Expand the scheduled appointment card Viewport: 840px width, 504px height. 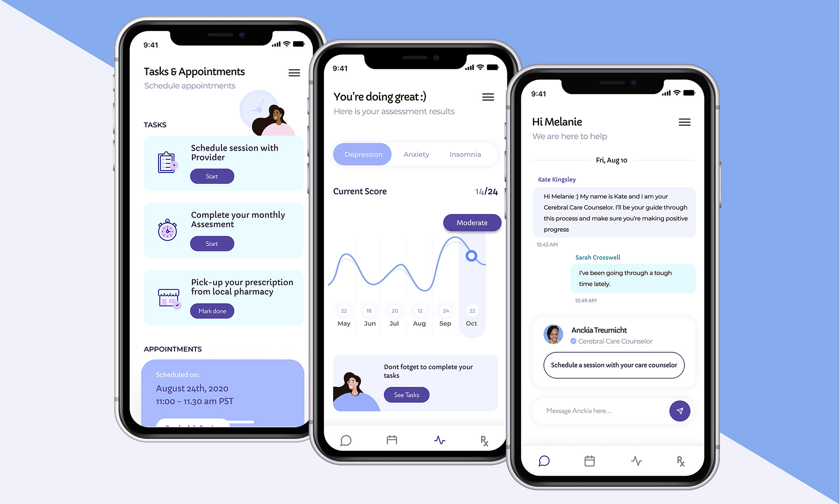(222, 401)
